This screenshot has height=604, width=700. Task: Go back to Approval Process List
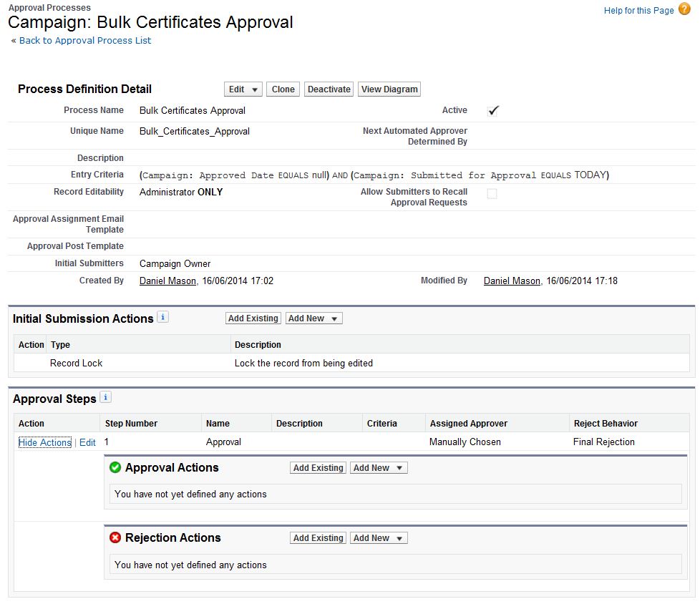(x=85, y=41)
